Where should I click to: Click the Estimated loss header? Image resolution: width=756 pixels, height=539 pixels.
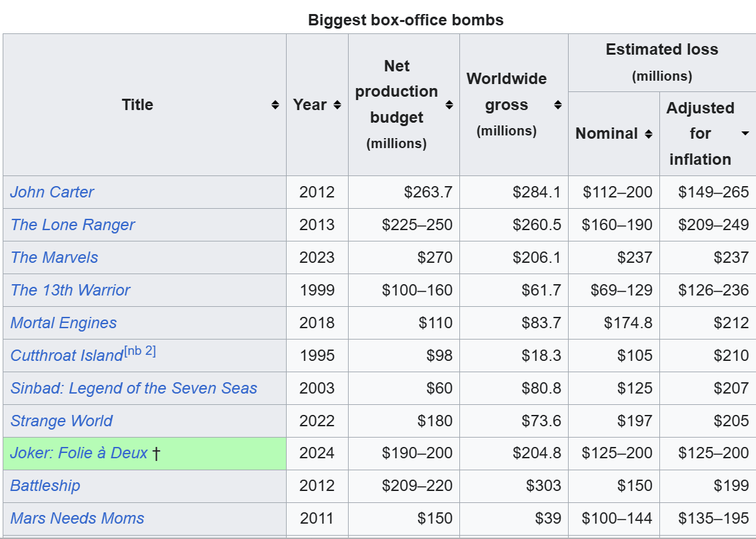pyautogui.click(x=662, y=62)
